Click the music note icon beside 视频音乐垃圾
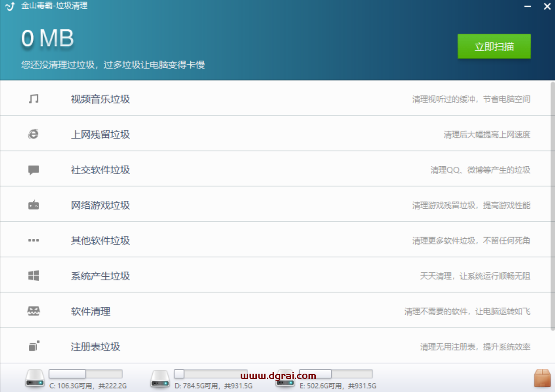The width and height of the screenshot is (555, 392). click(33, 98)
